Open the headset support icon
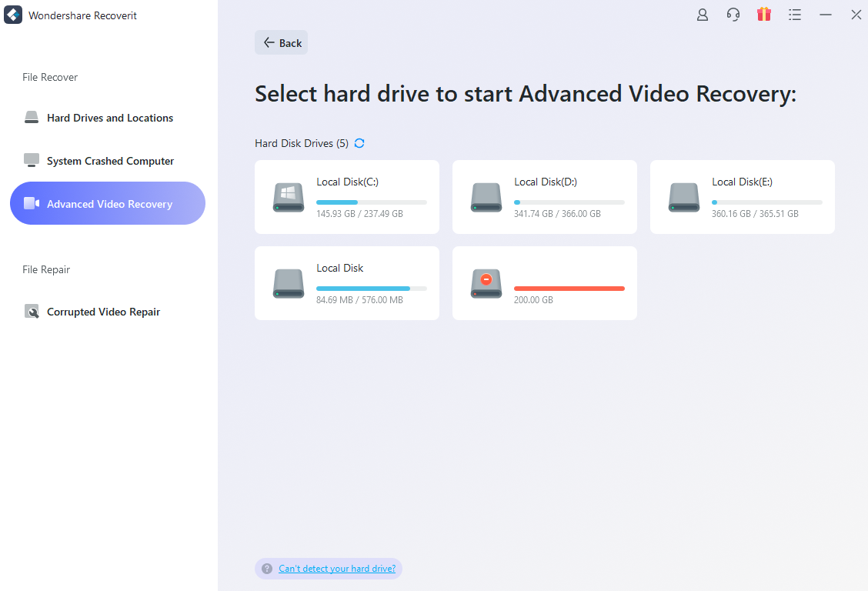 (733, 15)
